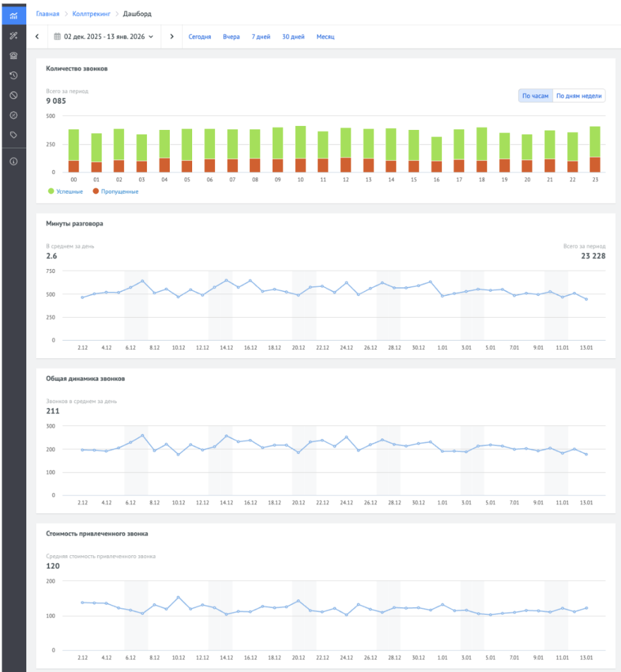Toggle the Пропущенные legend series
The height and width of the screenshot is (672, 621).
coord(115,192)
